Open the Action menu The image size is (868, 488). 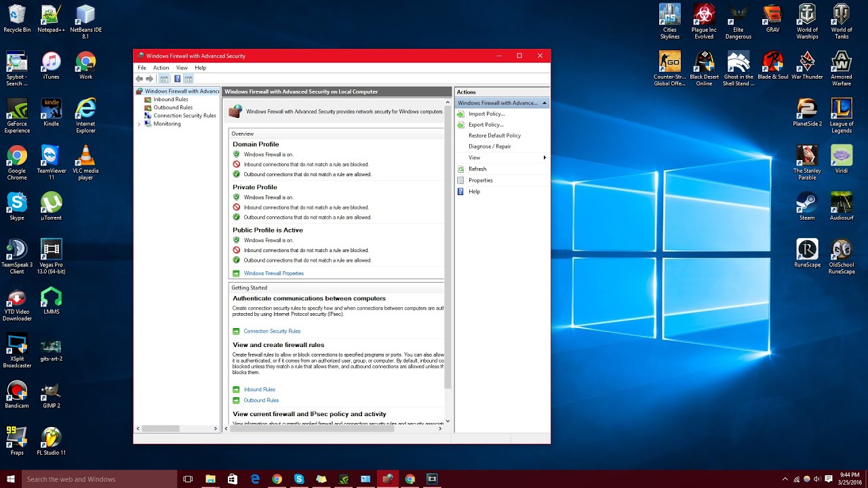coord(161,68)
